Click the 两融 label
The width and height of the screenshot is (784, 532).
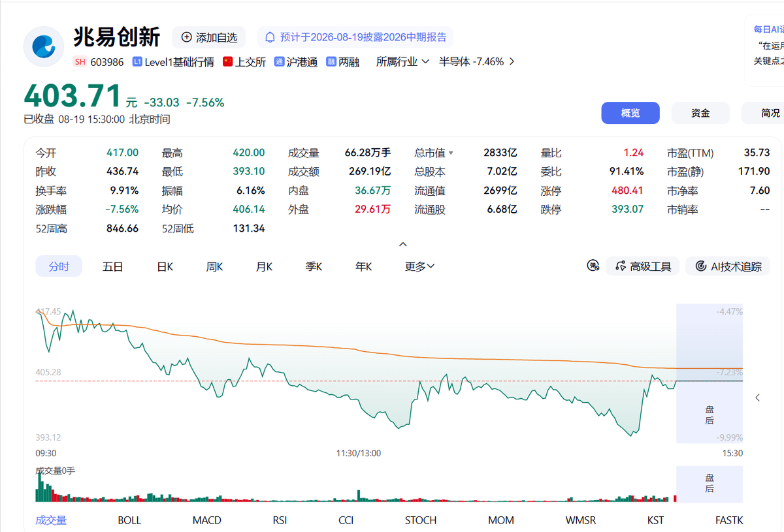(x=349, y=62)
